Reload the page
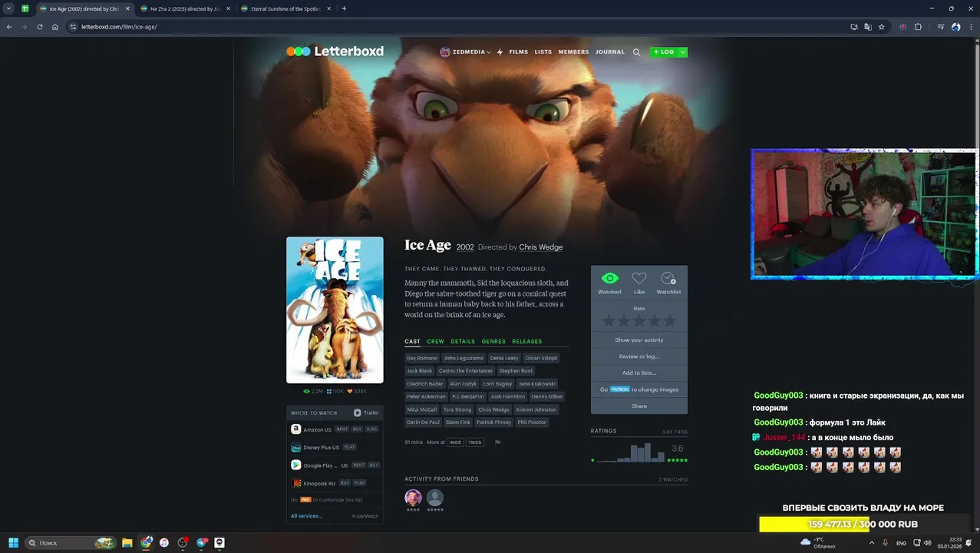Image resolution: width=980 pixels, height=553 pixels. click(x=40, y=27)
